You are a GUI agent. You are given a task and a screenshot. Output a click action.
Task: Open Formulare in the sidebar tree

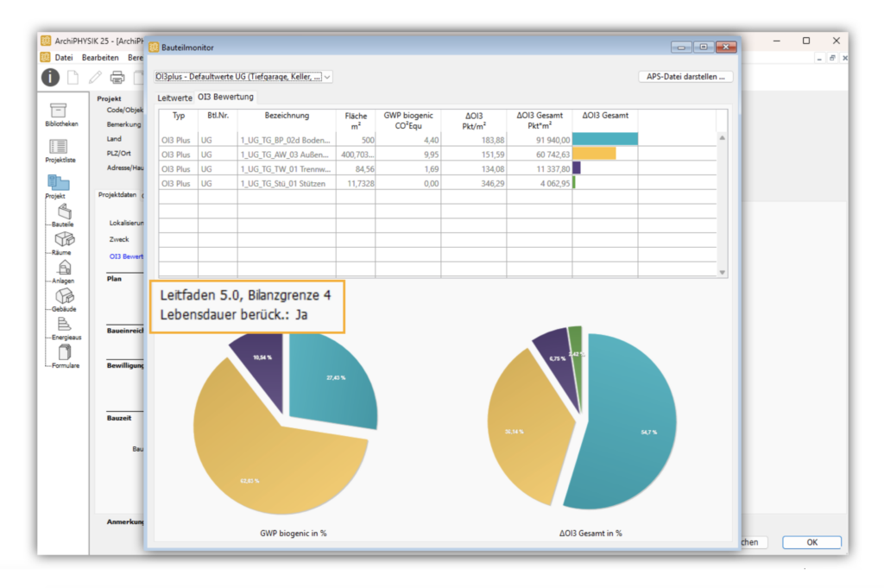(x=66, y=357)
